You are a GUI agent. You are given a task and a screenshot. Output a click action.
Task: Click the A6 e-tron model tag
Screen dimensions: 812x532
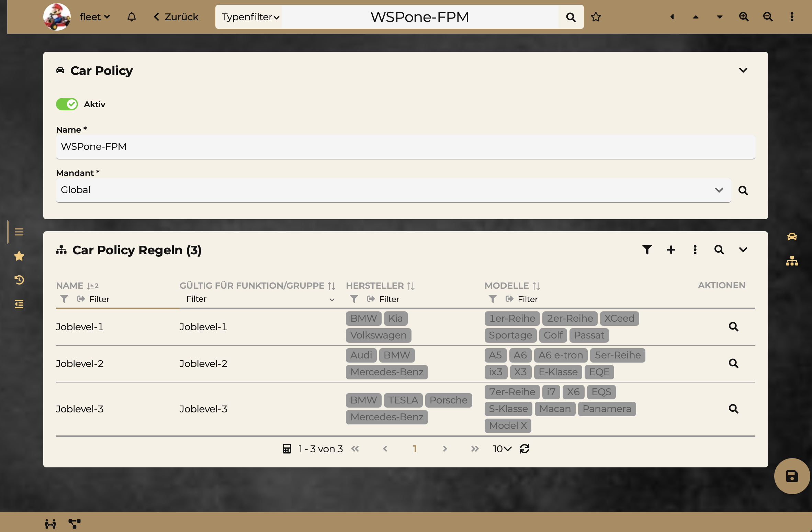pos(561,355)
